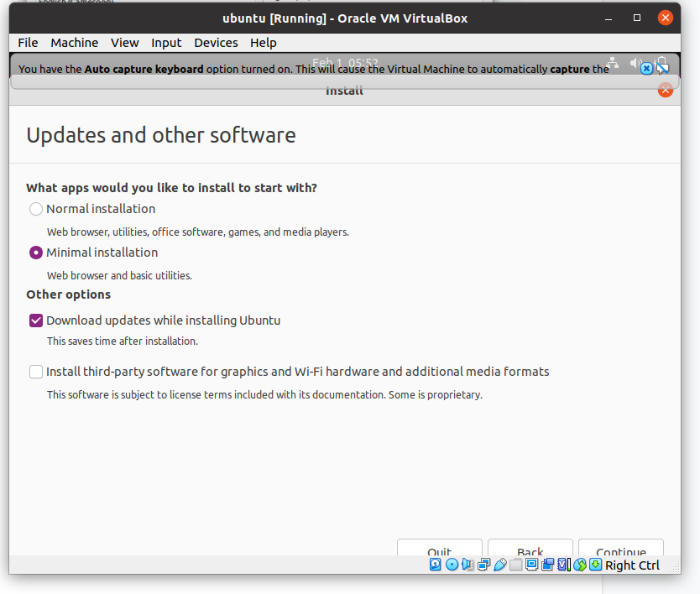Image resolution: width=700 pixels, height=594 pixels.
Task: Click the display status icon
Action: click(x=531, y=565)
